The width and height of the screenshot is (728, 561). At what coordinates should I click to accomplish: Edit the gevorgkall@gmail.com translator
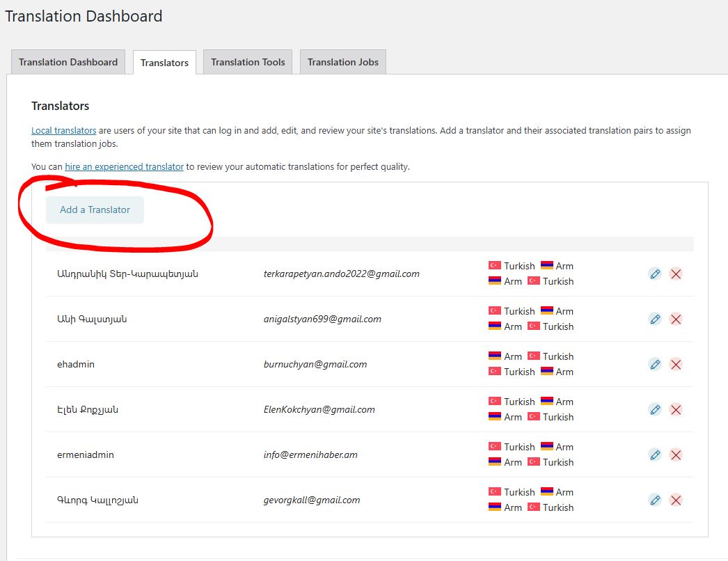click(x=654, y=500)
